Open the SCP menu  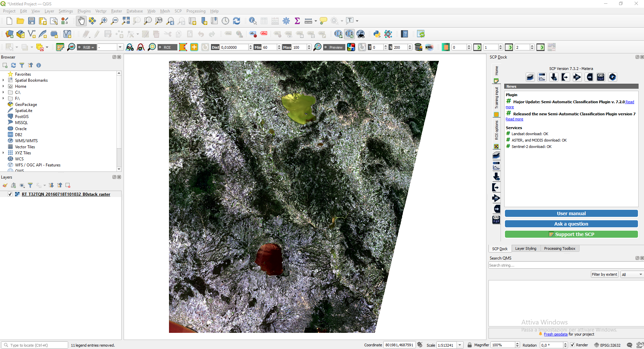(x=178, y=11)
